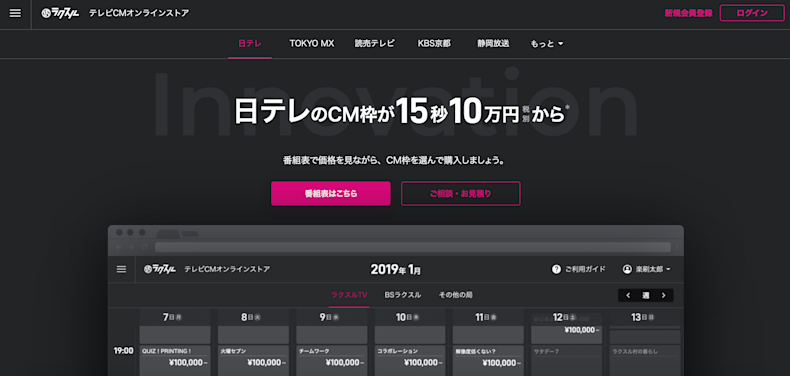The image size is (790, 376).
Task: Click the 12日 column header
Action: [x=564, y=318]
